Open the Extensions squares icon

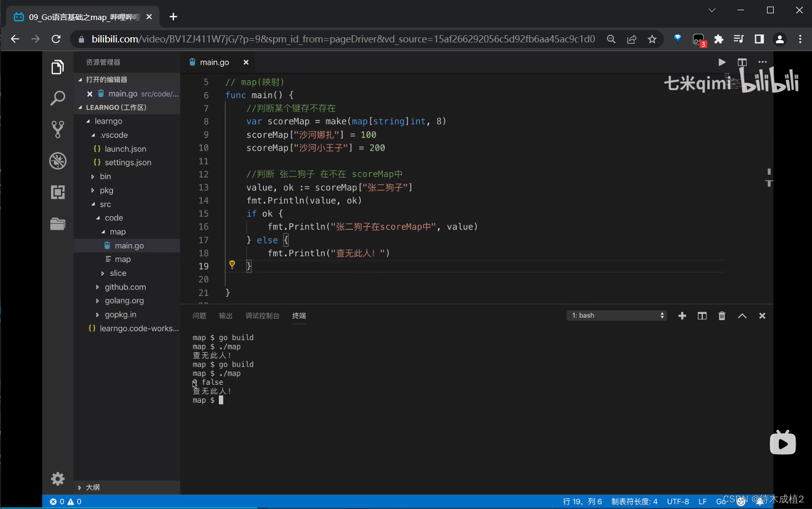pyautogui.click(x=58, y=192)
